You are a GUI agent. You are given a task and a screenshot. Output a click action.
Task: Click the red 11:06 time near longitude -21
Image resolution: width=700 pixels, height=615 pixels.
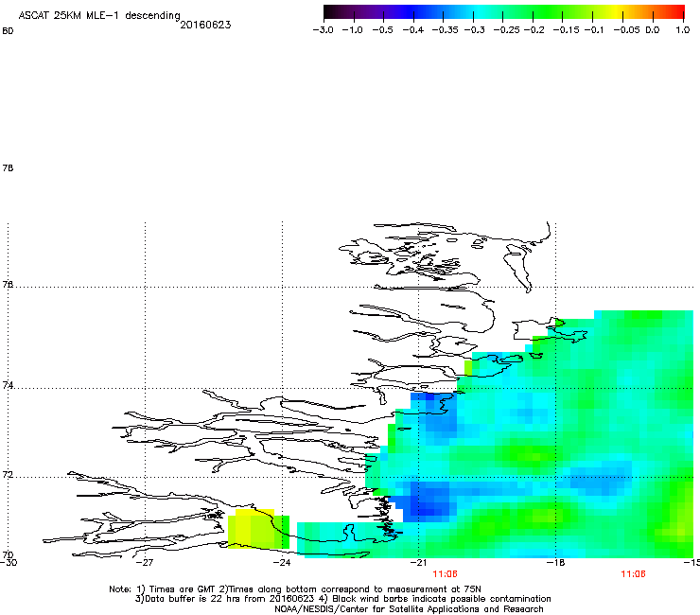click(446, 574)
